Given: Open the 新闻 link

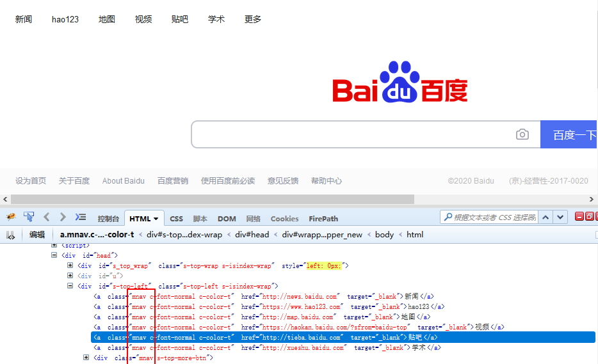Looking at the screenshot, I should (24, 19).
